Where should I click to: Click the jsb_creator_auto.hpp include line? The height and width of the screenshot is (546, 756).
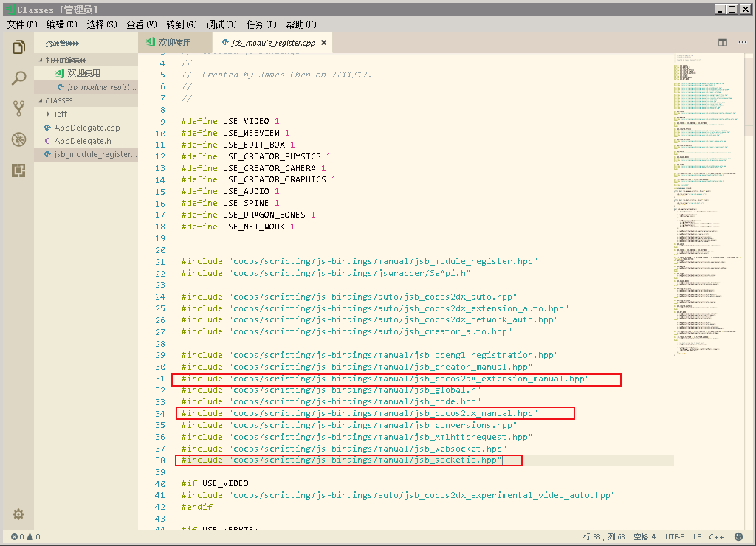pos(346,331)
